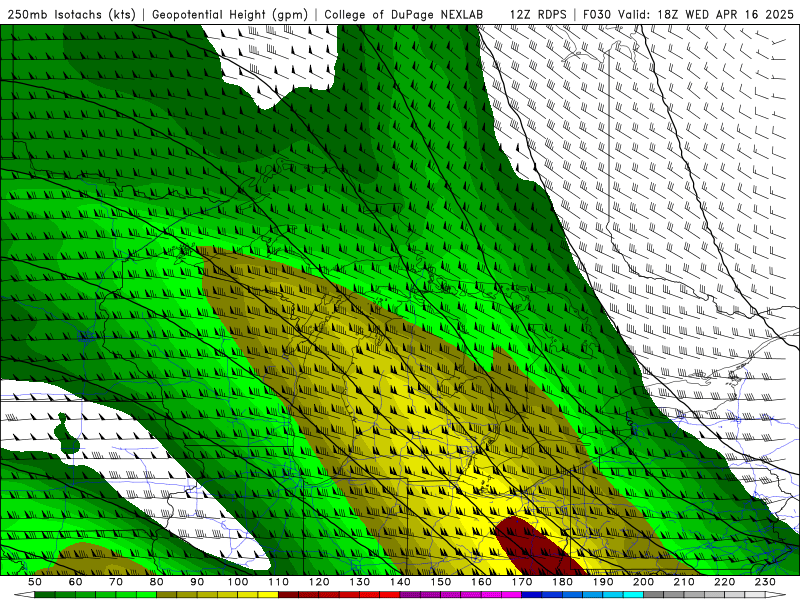Click the 90 legend value

197,582
